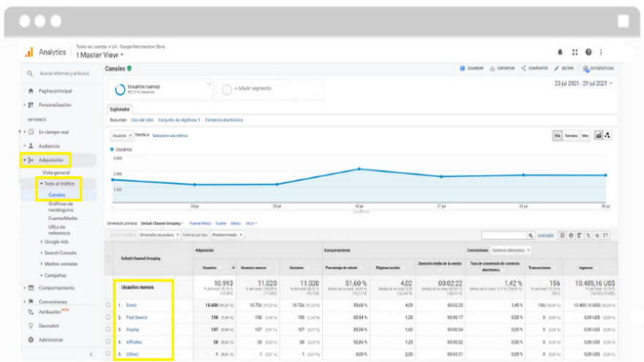Click the Guardar save icon

[462, 68]
